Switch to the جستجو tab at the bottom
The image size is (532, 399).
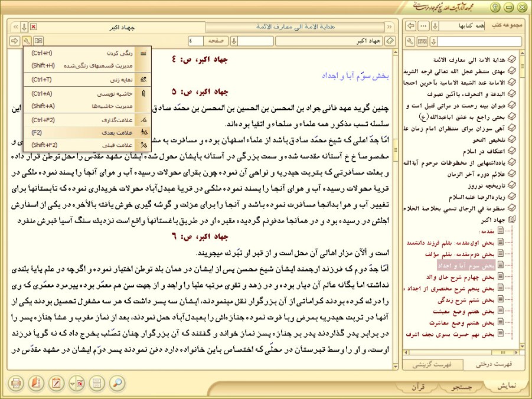pos(462,387)
